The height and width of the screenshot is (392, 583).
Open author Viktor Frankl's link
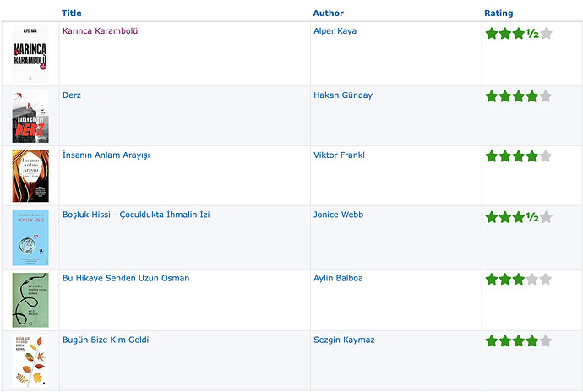point(339,155)
